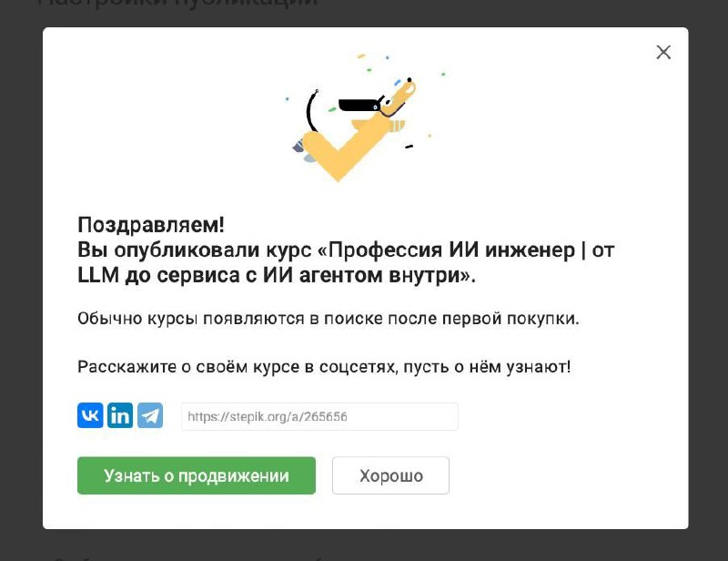Screen dimensions: 728x561
Task: Click the Расскажите о своём курсе text
Action: click(324, 367)
